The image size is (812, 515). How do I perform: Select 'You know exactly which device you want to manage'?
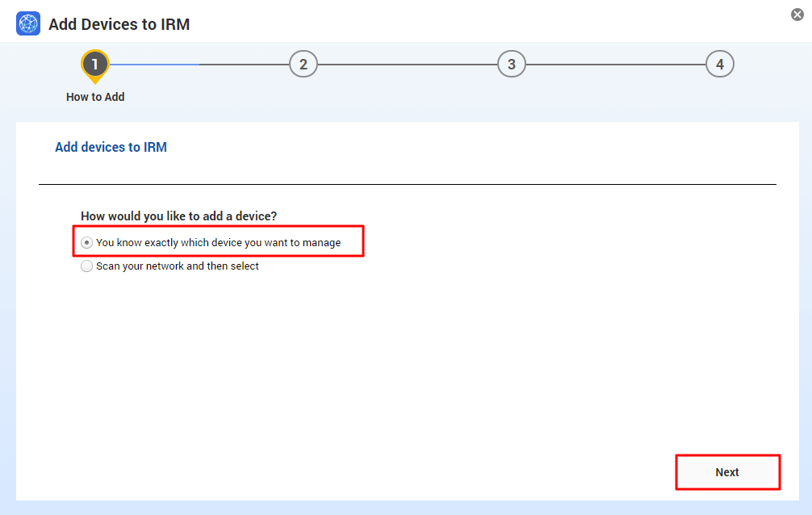86,241
